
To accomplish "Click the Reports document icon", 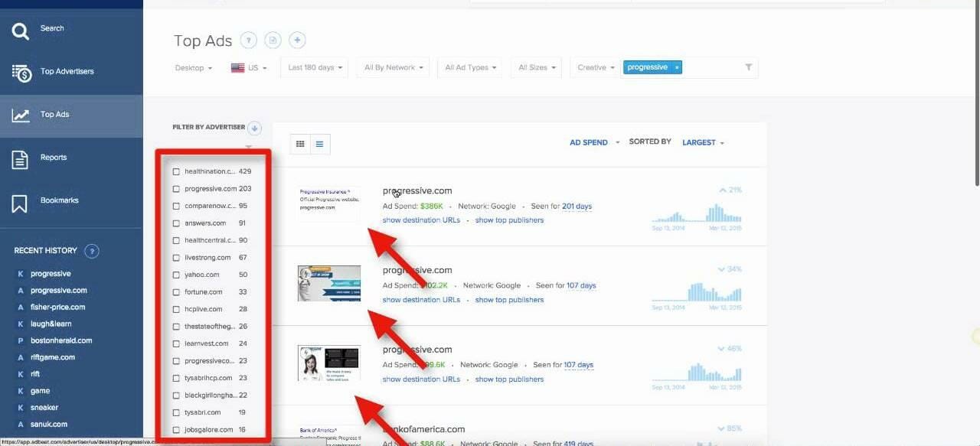I will pos(20,159).
